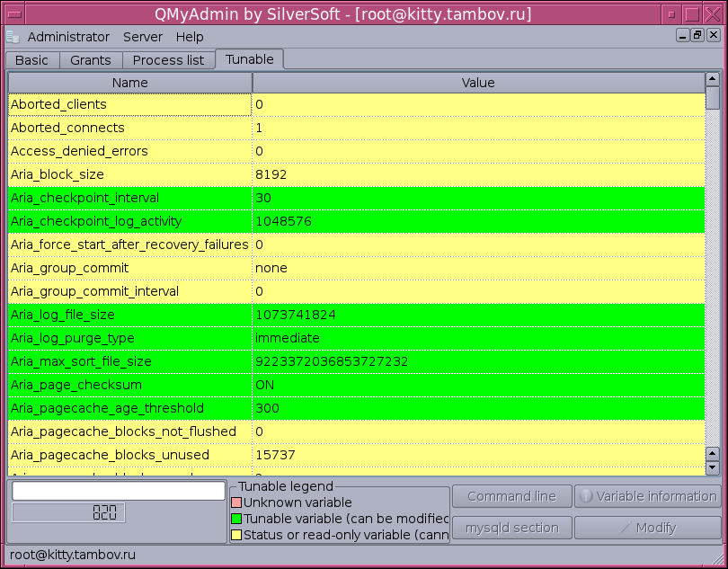Click the Modify button
The height and width of the screenshot is (569, 728).
[x=647, y=528]
